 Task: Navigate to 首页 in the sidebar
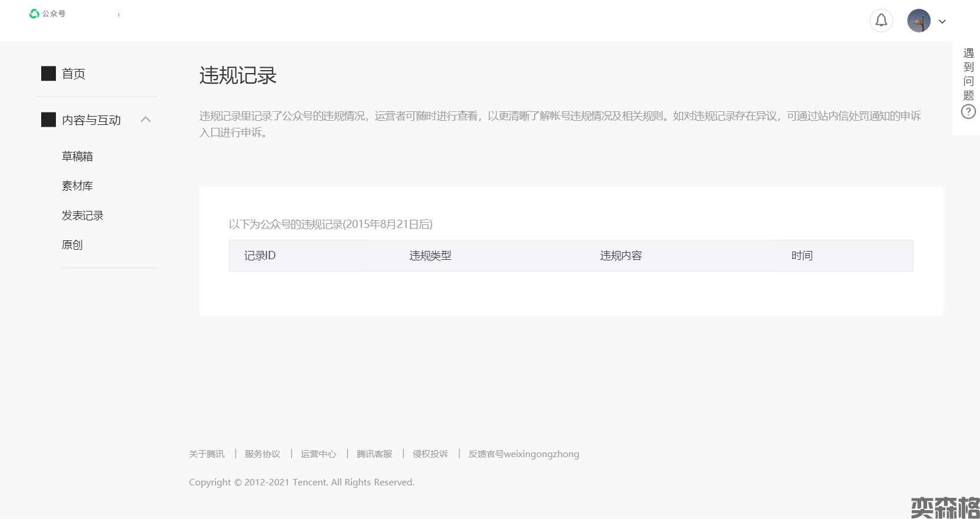tap(74, 74)
